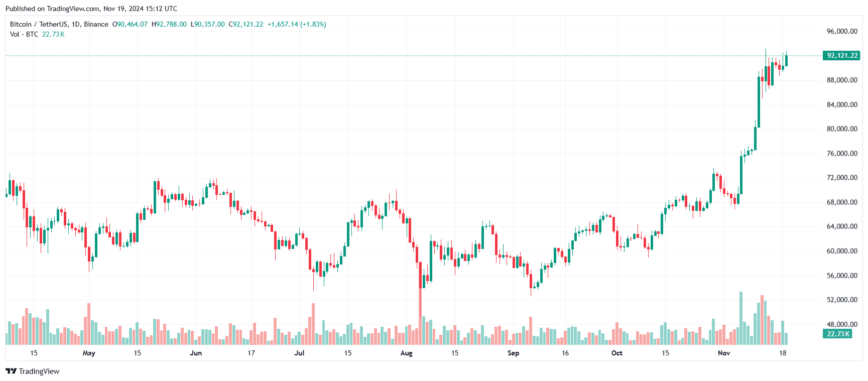Click the high price value H92,788.00
Screen dimensions: 868x381
coord(169,24)
